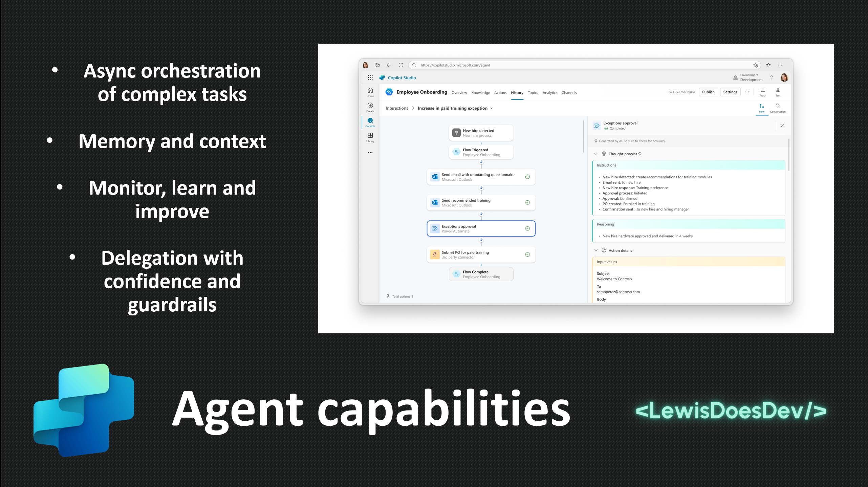
Task: Click the browser refresh icon
Action: (x=401, y=65)
